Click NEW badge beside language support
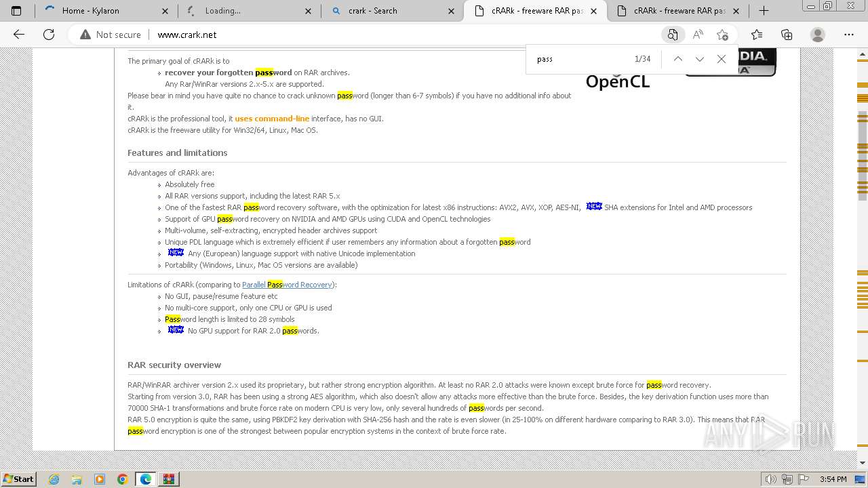The width and height of the screenshot is (868, 488). pyautogui.click(x=176, y=252)
